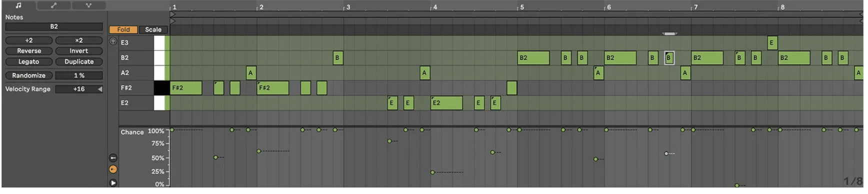Screen dimensions: 868x194
Task: Click the 1/8 grid size indicator
Action: (x=853, y=181)
